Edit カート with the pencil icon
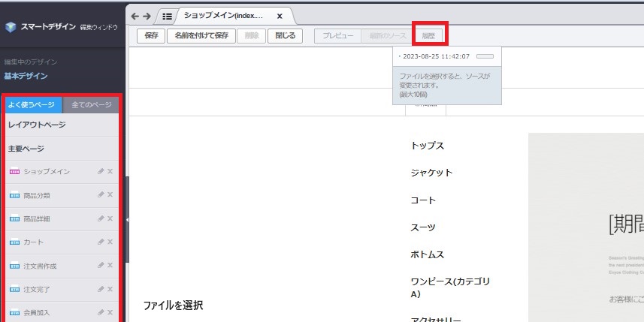Image resolution: width=644 pixels, height=322 pixels. pos(101,242)
